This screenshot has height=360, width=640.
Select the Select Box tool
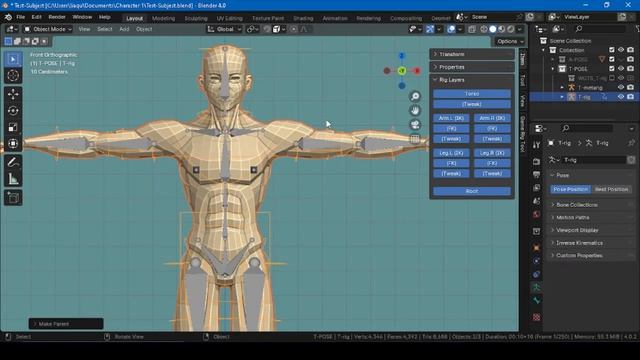tap(13, 60)
